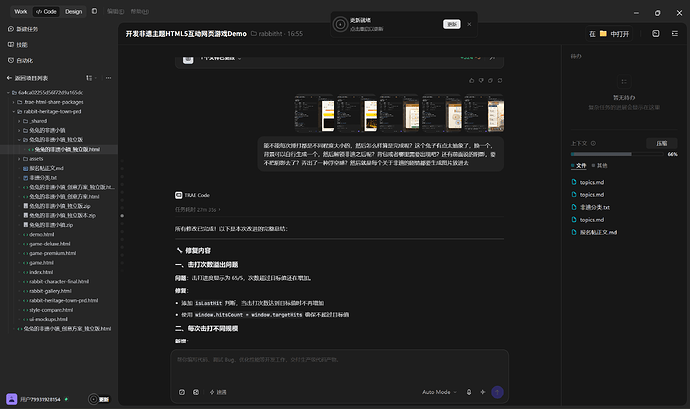Screen dimensions: 690x409
Task: Open rabbit-gallery.html in the tree
Action: coord(50,291)
